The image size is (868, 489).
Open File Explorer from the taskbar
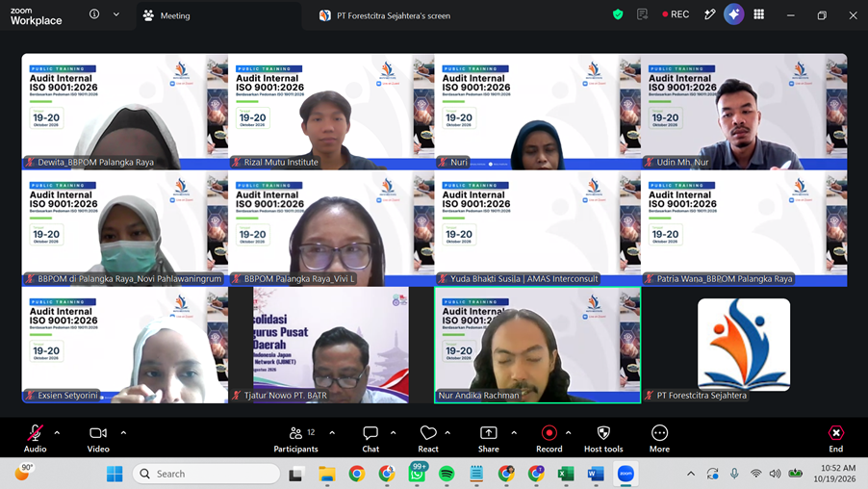point(326,474)
